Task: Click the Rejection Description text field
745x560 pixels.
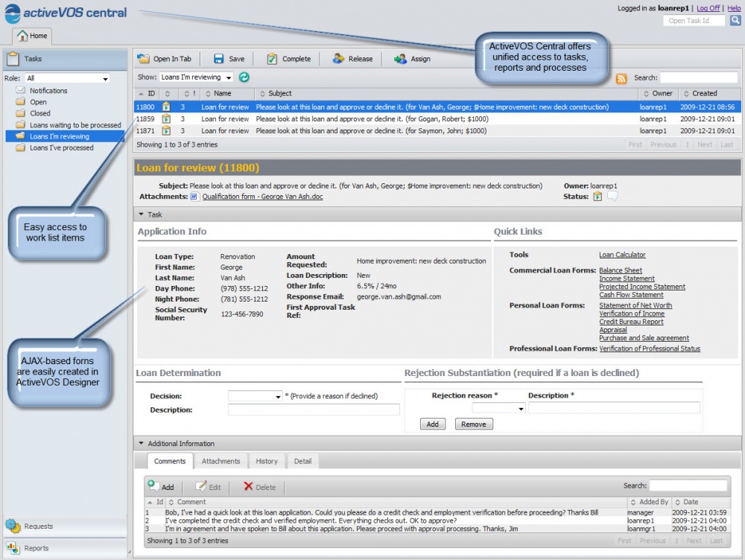Action: (614, 407)
